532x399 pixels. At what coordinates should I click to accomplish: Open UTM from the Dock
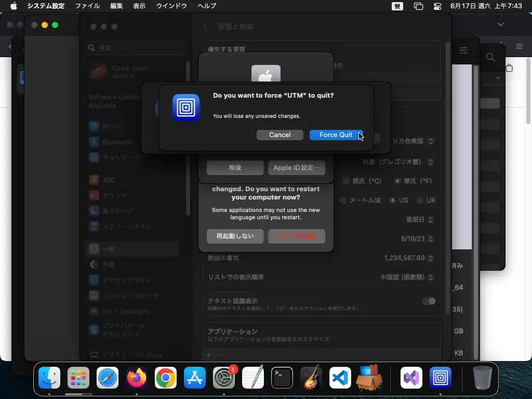[441, 378]
